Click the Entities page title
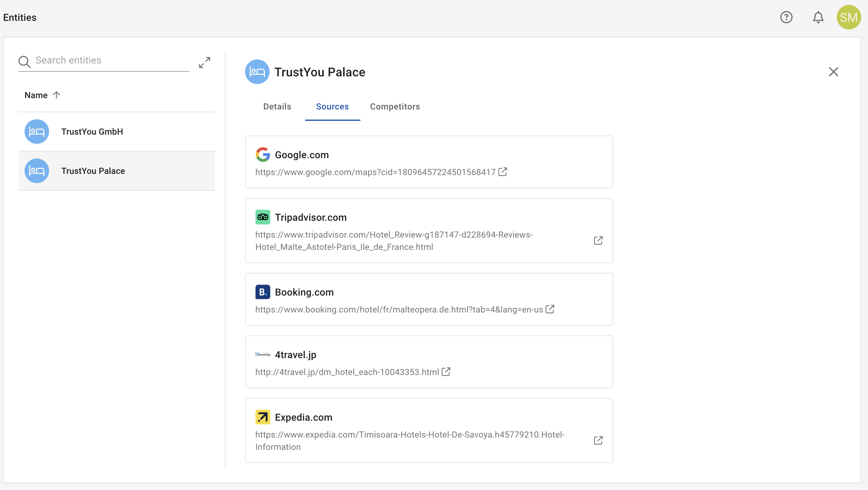Image resolution: width=868 pixels, height=490 pixels. (x=20, y=17)
